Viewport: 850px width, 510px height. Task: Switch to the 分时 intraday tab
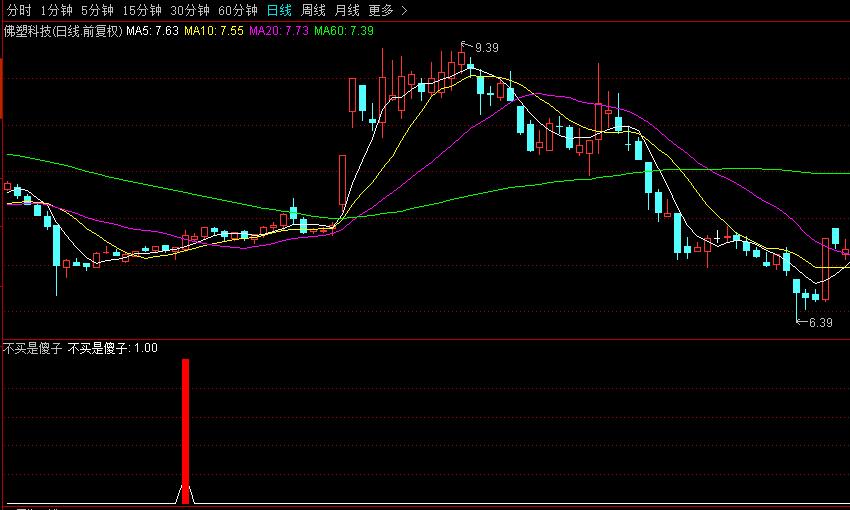(x=19, y=10)
